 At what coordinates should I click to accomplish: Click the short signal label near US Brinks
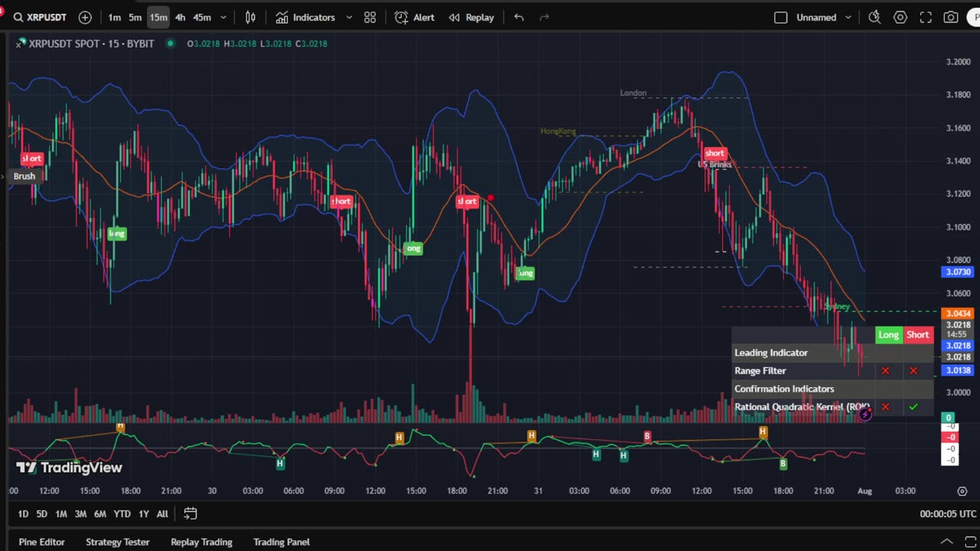(714, 153)
